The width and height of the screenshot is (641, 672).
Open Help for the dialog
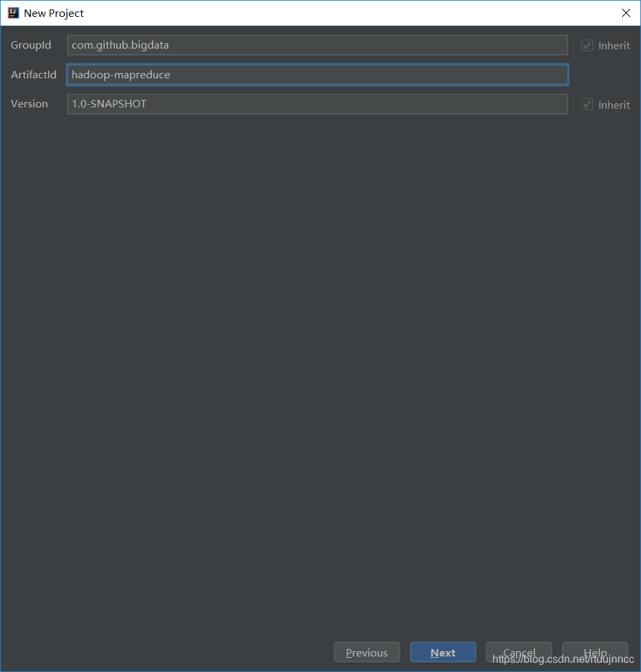tap(595, 652)
